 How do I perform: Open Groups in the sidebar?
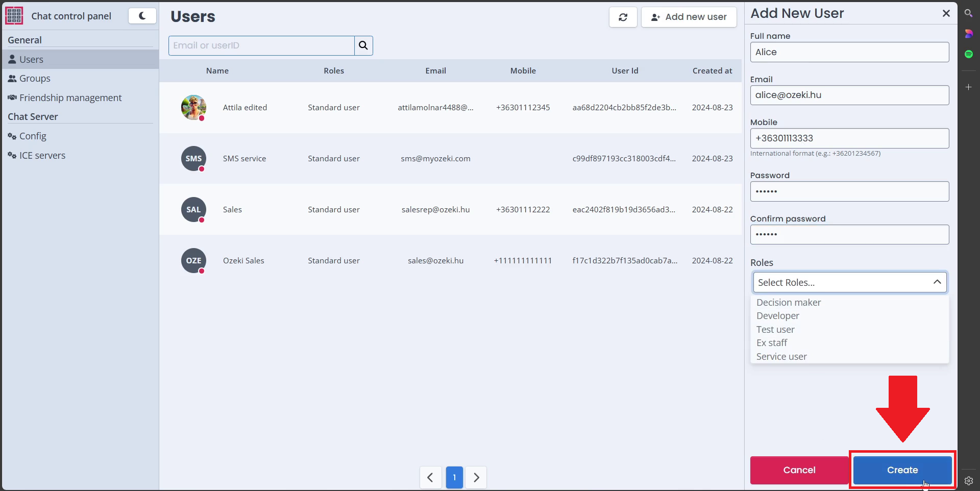pos(35,79)
